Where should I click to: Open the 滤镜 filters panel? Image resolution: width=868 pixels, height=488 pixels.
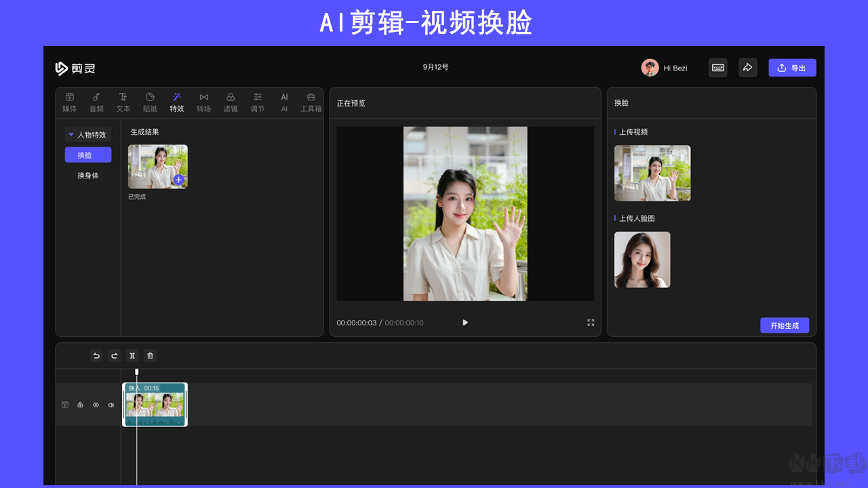(231, 102)
